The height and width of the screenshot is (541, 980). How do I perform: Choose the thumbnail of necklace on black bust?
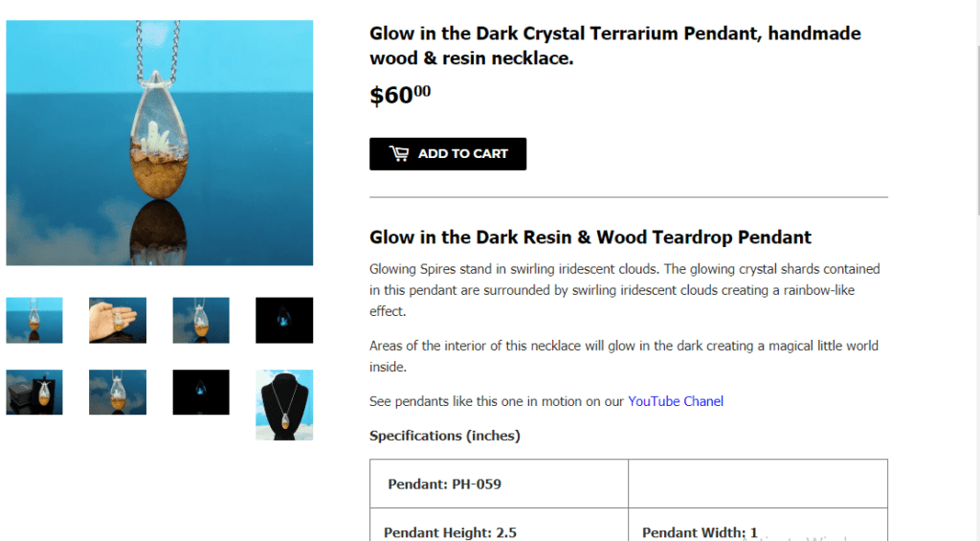pyautogui.click(x=284, y=404)
